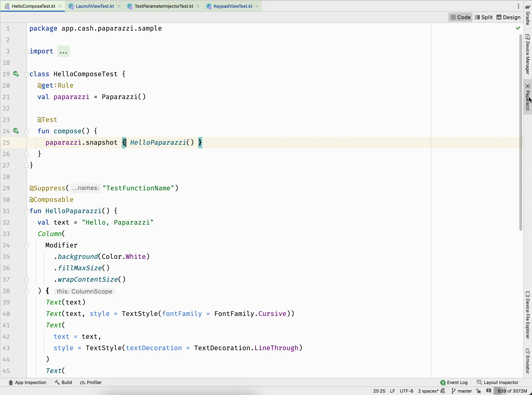
Task: Open the Build tool window
Action: coord(63,382)
